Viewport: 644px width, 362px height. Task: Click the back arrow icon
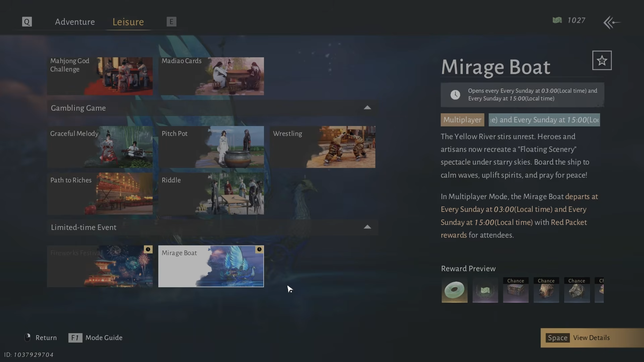point(612,22)
